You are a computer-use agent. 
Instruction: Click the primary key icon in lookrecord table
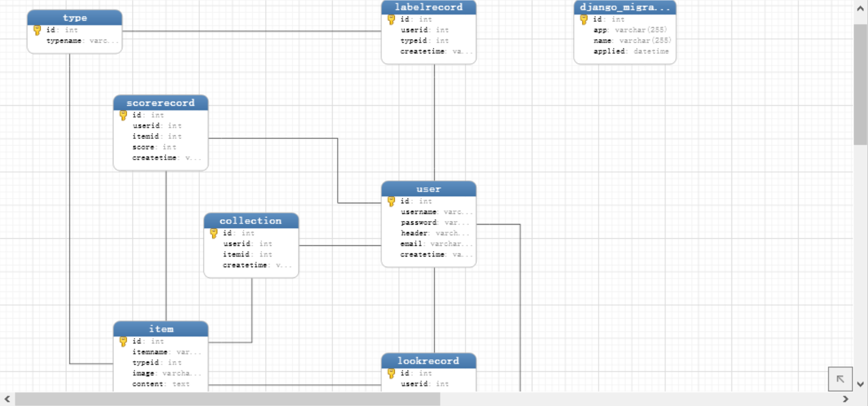[x=390, y=372]
